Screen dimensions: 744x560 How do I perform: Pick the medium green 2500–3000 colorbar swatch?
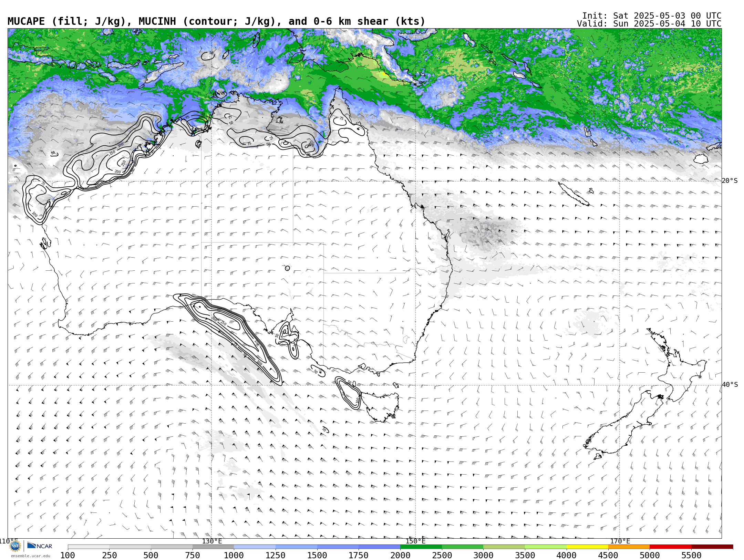(x=463, y=547)
